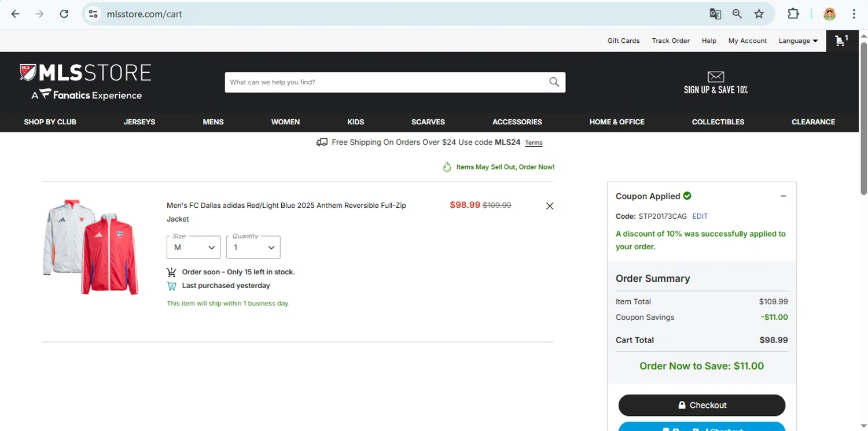Click the Coupon Savings -$11.00 value
868x431 pixels.
pyautogui.click(x=774, y=317)
